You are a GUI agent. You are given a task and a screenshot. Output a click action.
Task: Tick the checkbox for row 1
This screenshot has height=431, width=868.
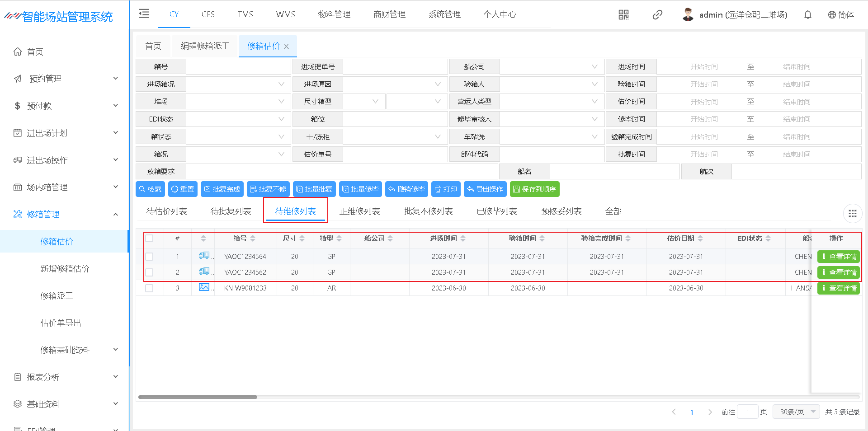click(x=149, y=257)
